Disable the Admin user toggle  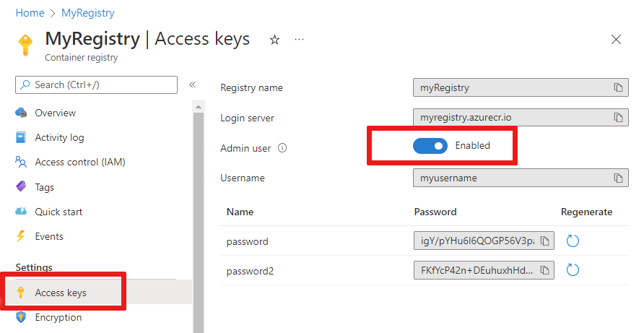(430, 146)
